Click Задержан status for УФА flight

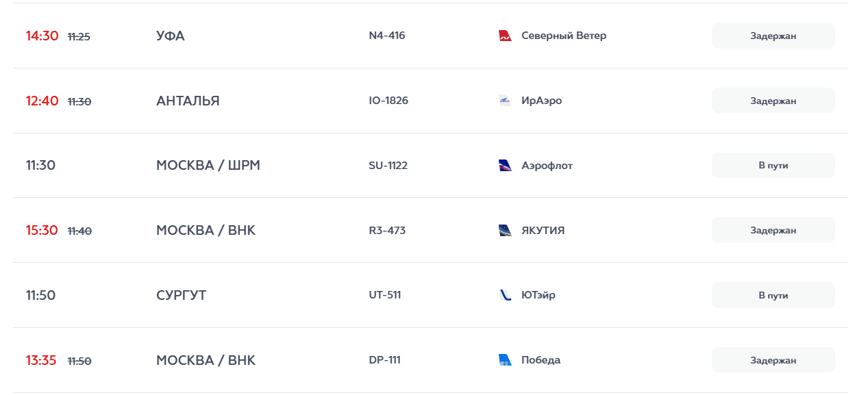pos(773,36)
